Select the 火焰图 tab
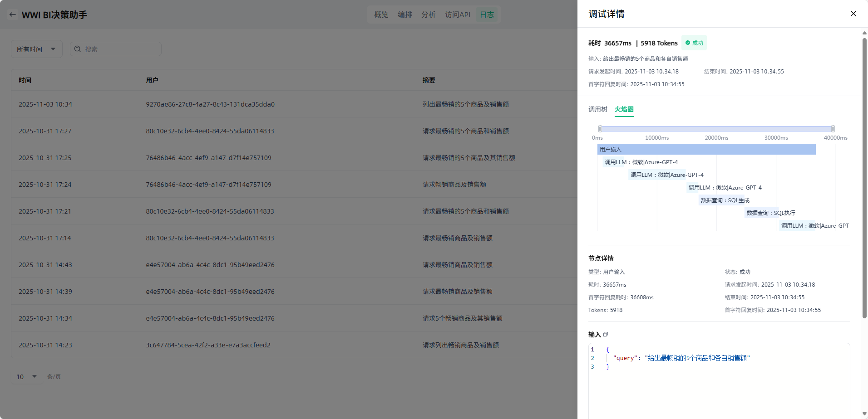This screenshot has height=419, width=868. click(624, 109)
